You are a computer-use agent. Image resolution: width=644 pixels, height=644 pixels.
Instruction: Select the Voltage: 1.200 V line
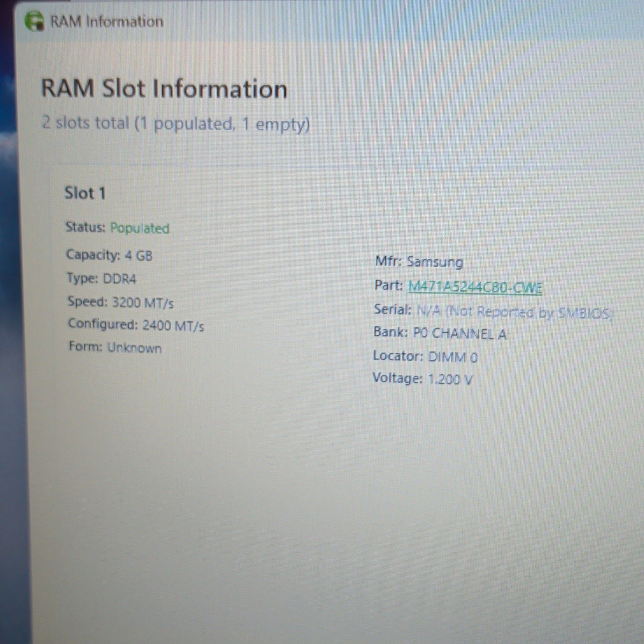click(423, 379)
